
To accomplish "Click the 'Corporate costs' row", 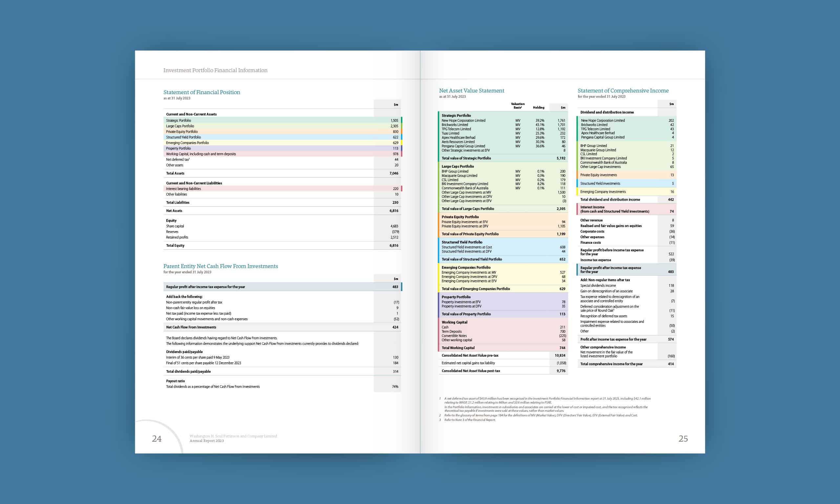I will (627, 231).
